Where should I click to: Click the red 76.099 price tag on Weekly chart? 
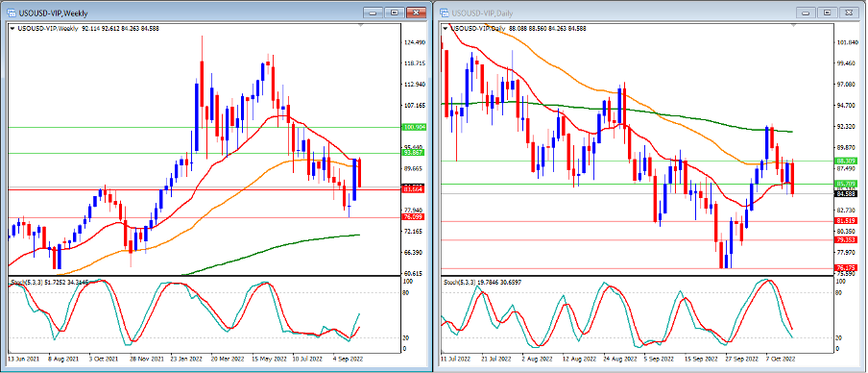tap(414, 217)
